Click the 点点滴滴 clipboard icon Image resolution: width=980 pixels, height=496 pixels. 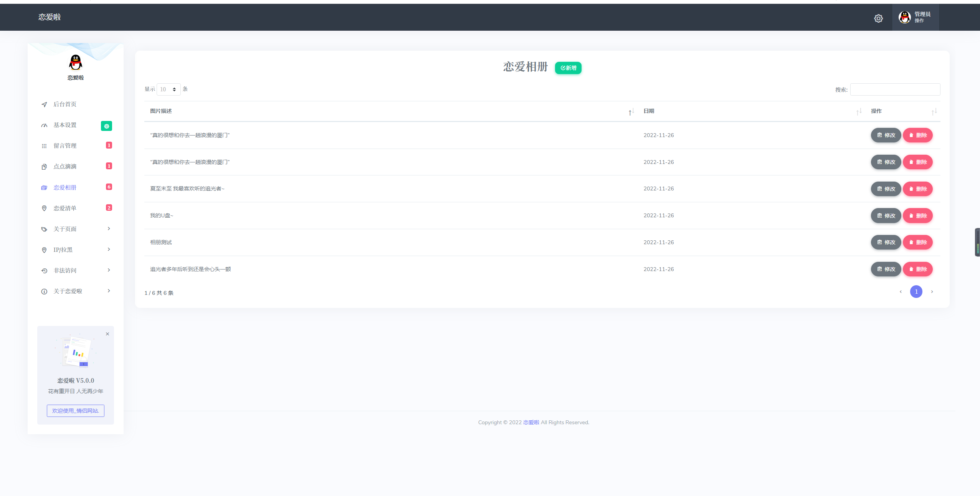44,167
